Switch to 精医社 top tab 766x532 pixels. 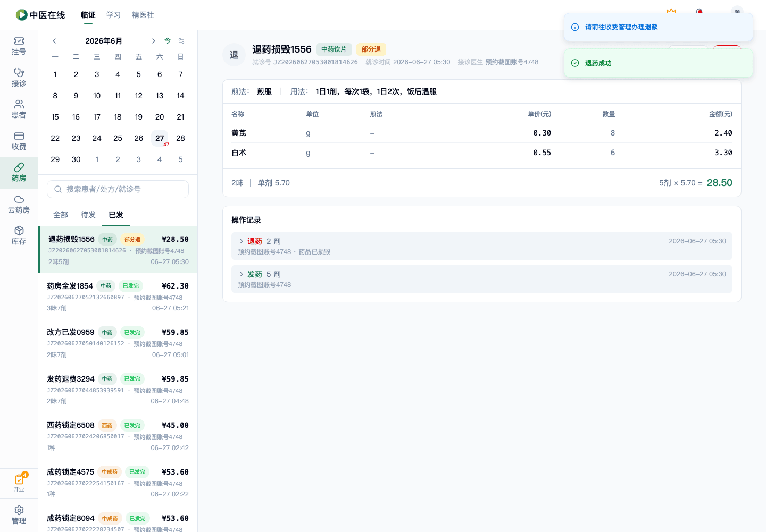(x=143, y=15)
